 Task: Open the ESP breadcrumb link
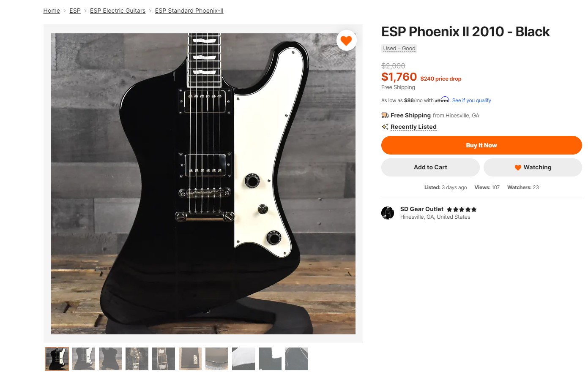75,11
